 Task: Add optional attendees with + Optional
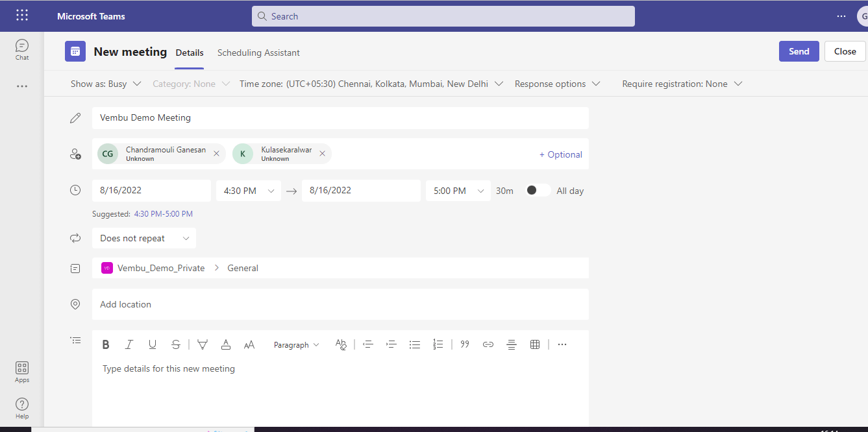561,154
